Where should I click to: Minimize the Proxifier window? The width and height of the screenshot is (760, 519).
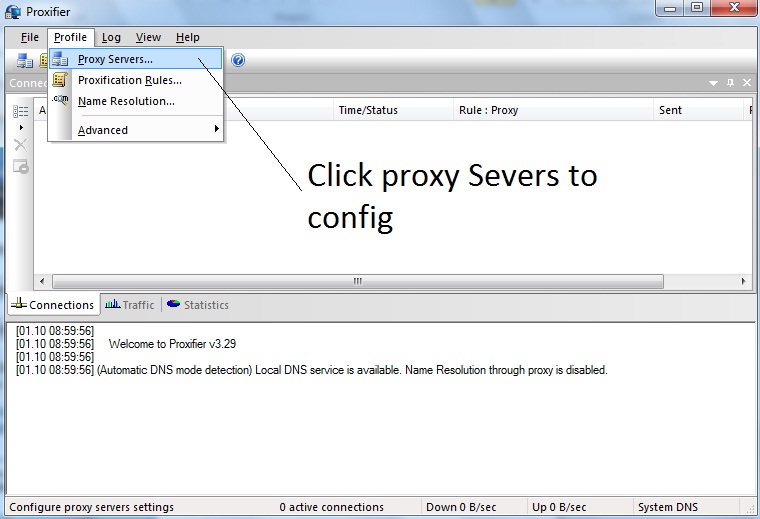pyautogui.click(x=670, y=8)
